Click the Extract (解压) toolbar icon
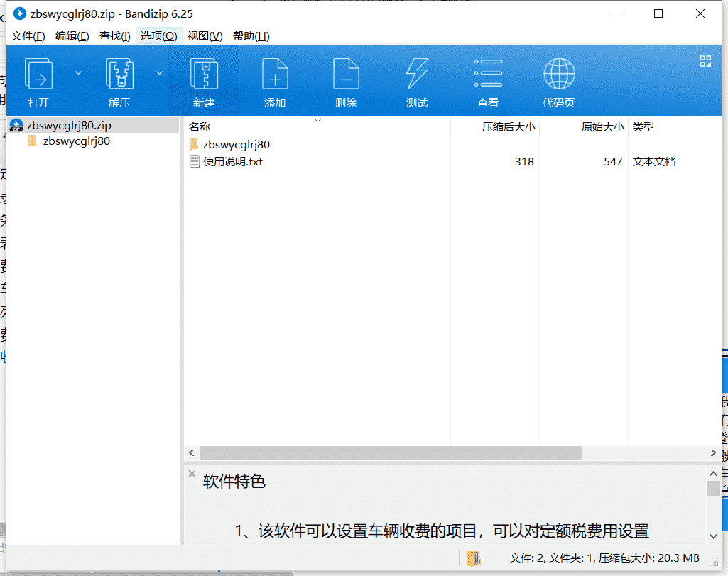 (x=120, y=73)
